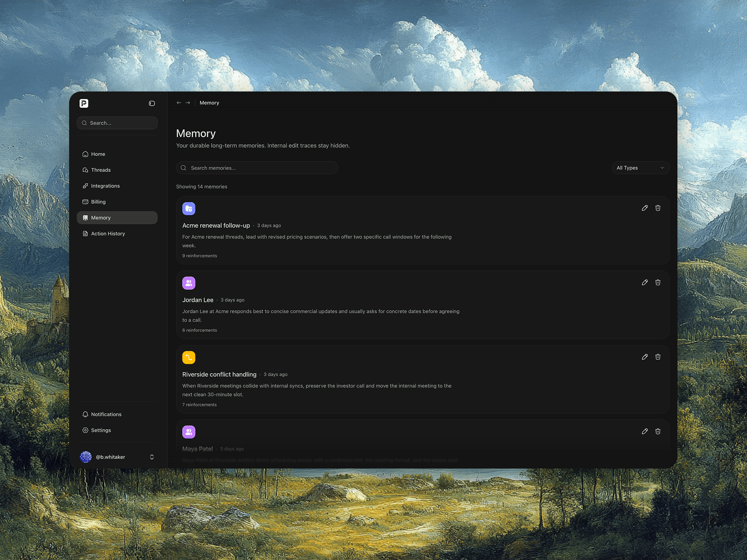Delete the Maya Patel memory
Viewport: 747px width, 560px height.
[x=658, y=432]
